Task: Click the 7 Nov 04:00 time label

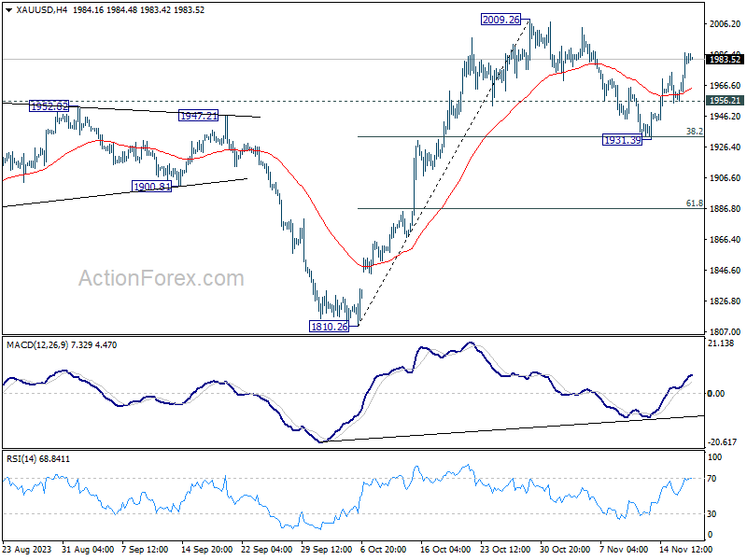Action: [x=624, y=549]
